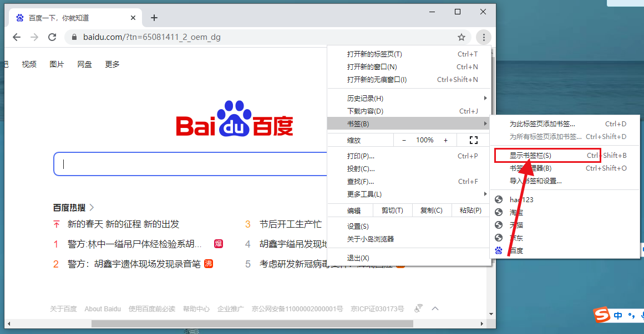The width and height of the screenshot is (644, 334).
Task: Open hot search 节后开工生产忙
Action: (x=290, y=224)
